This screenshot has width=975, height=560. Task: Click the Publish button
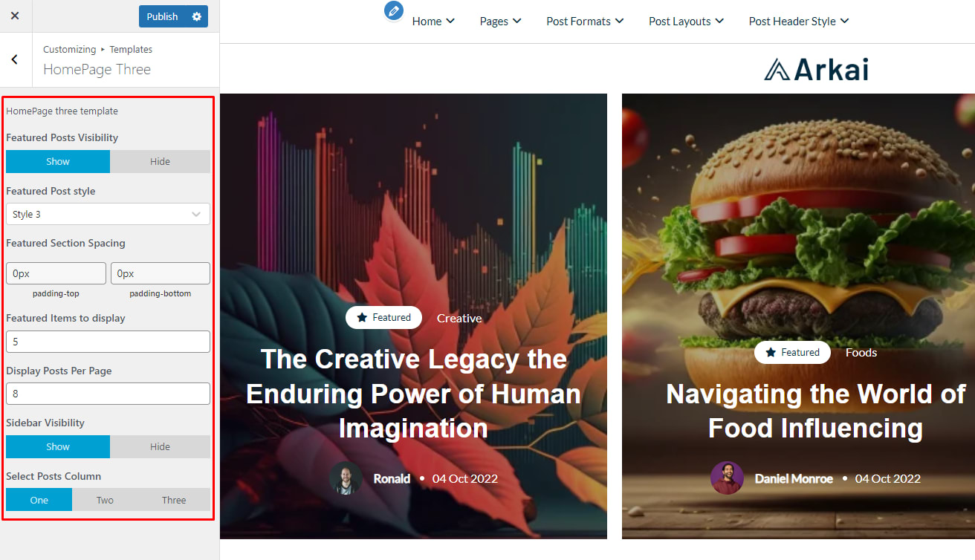162,16
